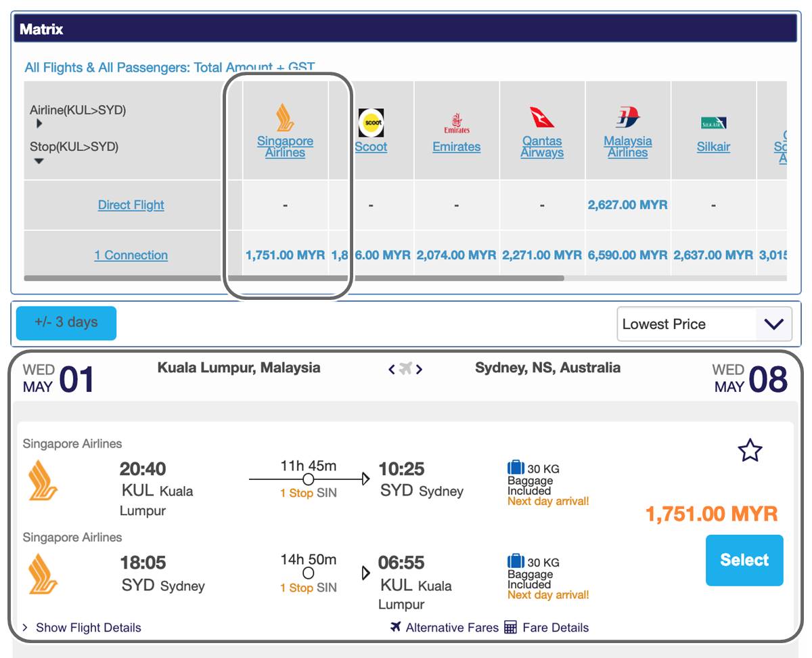Open the Lowest Price sort dropdown
The image size is (812, 658).
click(x=704, y=324)
